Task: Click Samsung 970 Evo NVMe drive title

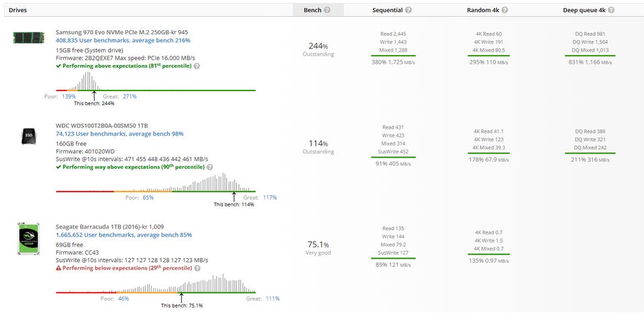Action: click(122, 32)
